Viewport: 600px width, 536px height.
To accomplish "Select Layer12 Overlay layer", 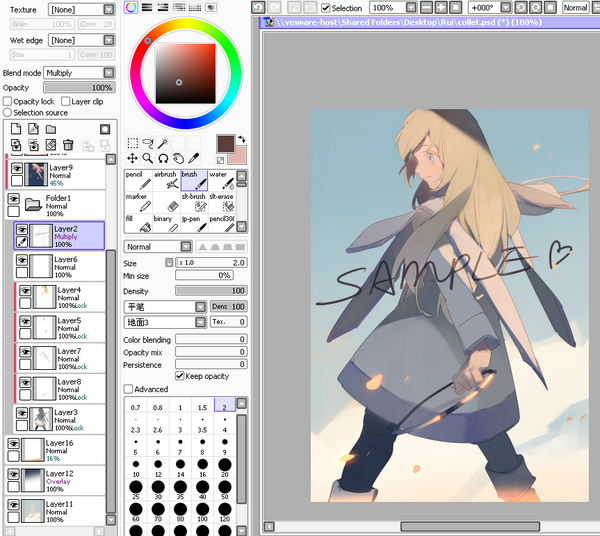I will 55,481.
